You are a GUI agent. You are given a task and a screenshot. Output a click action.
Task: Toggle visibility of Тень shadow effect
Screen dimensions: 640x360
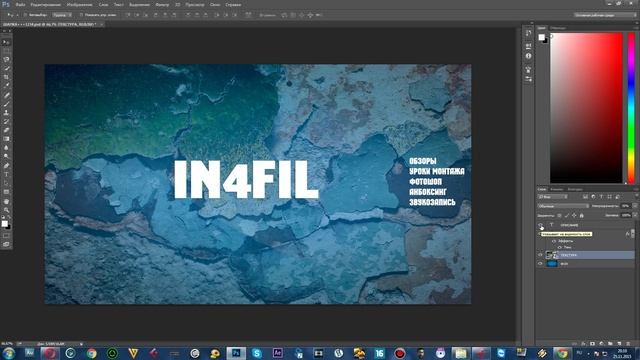(x=560, y=247)
